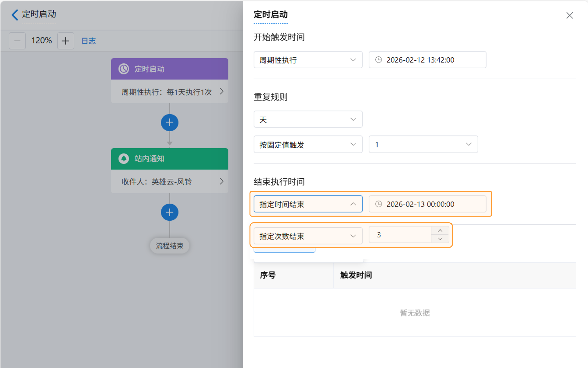Click the back arrow next to 定时启动
Screen dimensions: 588x368
[15, 15]
